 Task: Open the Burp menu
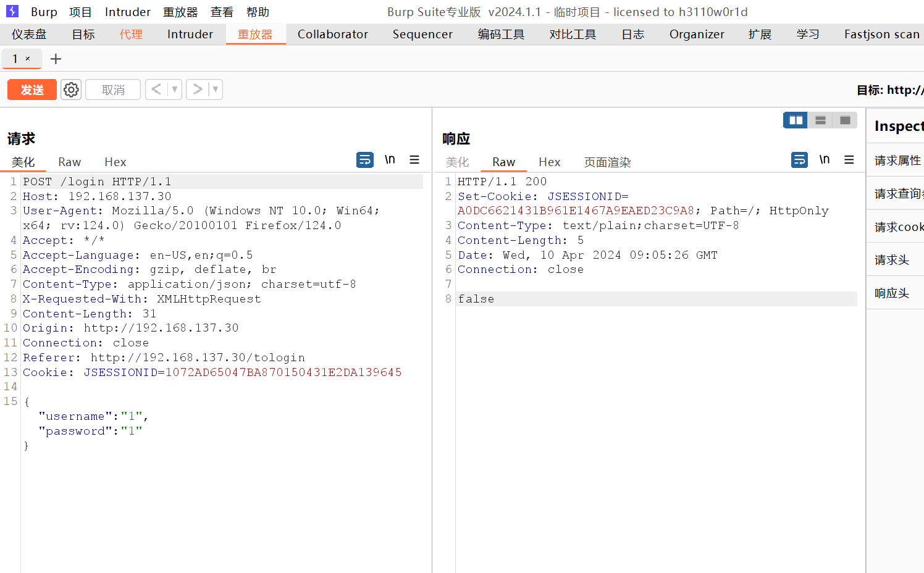(44, 12)
